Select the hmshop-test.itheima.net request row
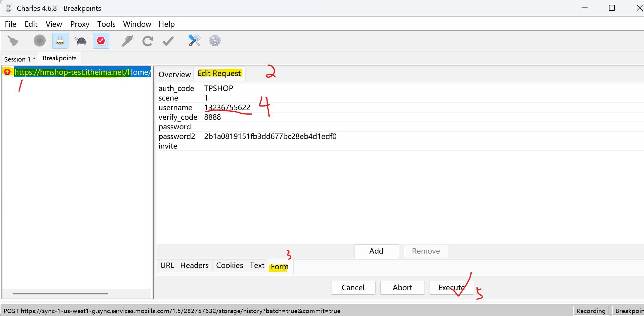 77,72
